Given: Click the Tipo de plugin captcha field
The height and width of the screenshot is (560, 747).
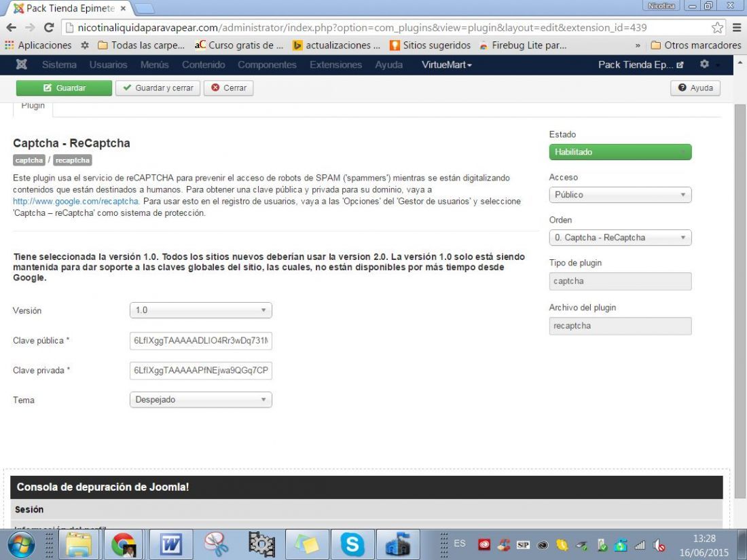Looking at the screenshot, I should coord(620,281).
